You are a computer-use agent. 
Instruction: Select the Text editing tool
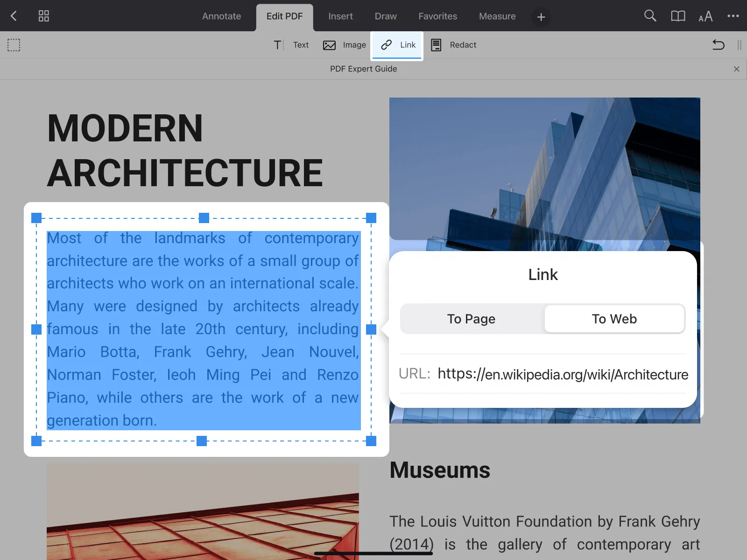pos(292,45)
